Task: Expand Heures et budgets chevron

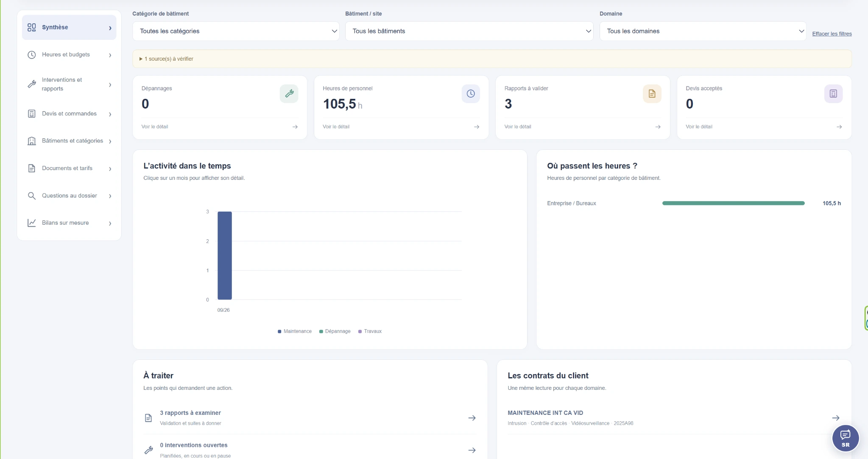Action: (110, 55)
